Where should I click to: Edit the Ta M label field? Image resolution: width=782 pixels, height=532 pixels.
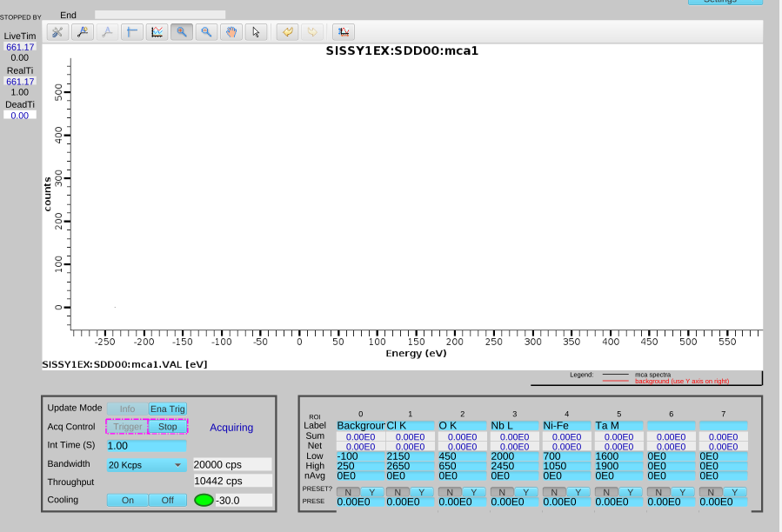pyautogui.click(x=619, y=426)
